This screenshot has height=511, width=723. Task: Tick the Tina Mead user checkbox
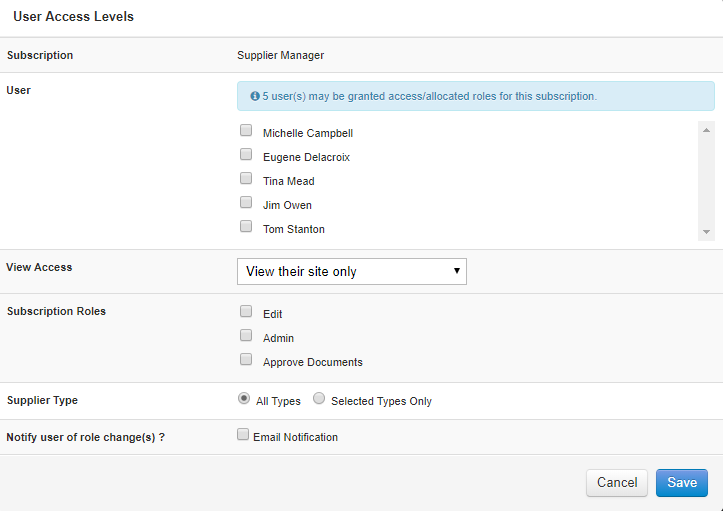coord(246,179)
